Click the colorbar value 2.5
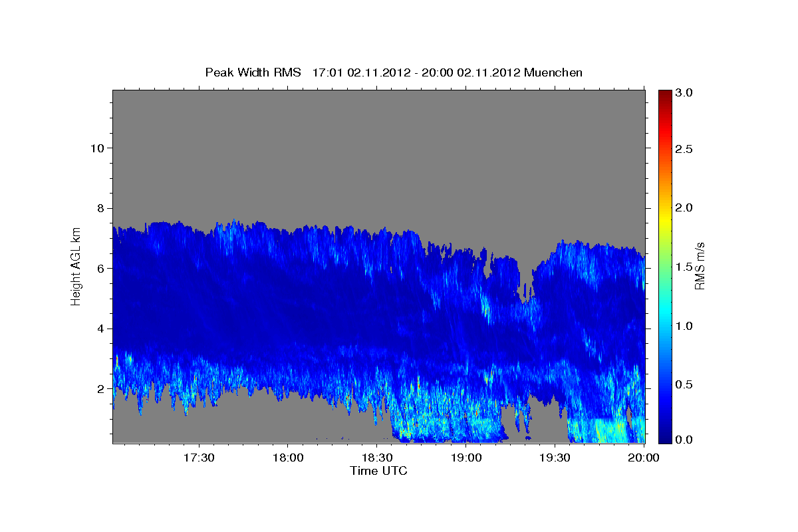798x532 pixels. click(x=685, y=149)
